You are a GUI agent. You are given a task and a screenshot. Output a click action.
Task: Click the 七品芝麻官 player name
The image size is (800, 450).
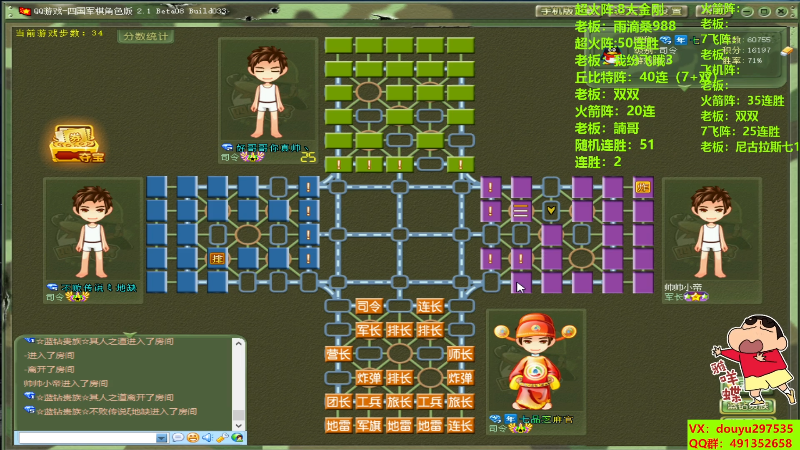pos(547,419)
